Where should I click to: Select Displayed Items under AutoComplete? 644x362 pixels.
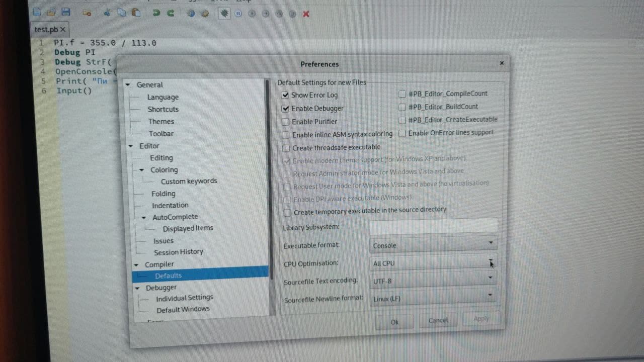click(188, 228)
